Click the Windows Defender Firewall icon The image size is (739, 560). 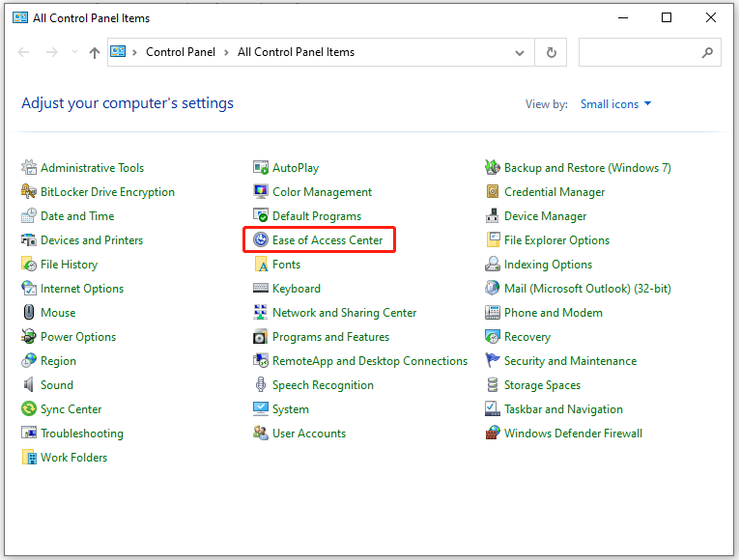click(493, 434)
